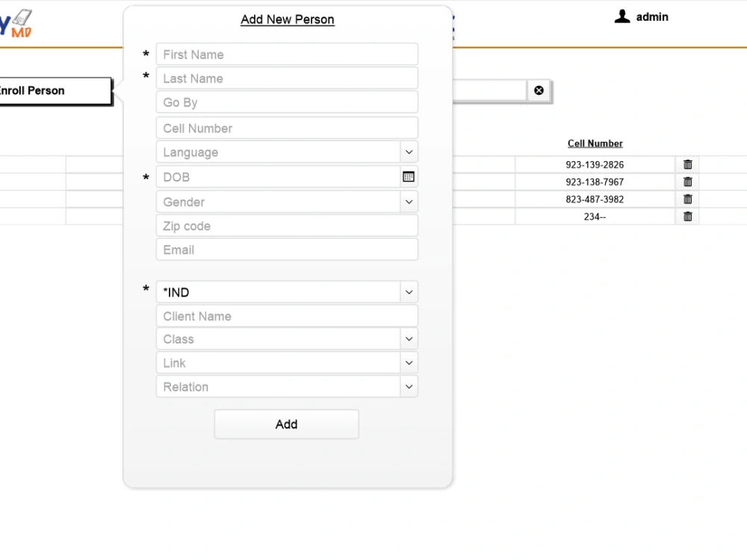
Task: Delete the row with 923-139-2826
Action: 687,164
